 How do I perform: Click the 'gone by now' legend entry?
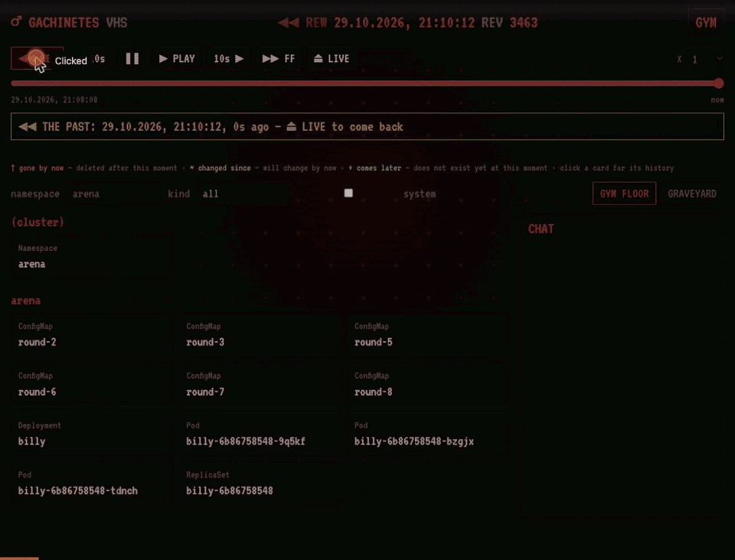coord(38,168)
